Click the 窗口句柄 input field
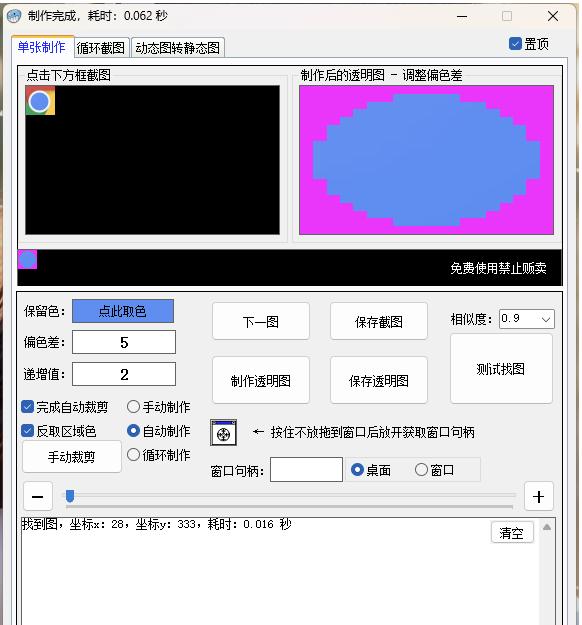This screenshot has height=625, width=582. [306, 470]
